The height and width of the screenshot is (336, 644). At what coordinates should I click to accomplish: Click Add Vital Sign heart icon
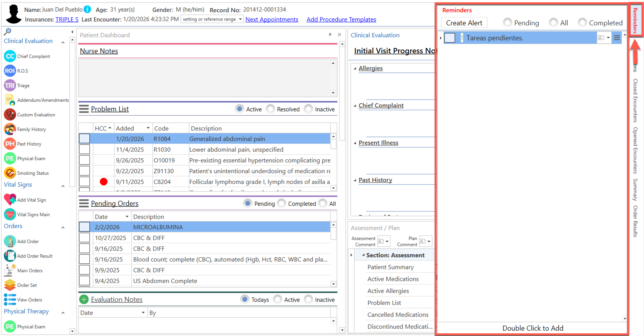10,200
